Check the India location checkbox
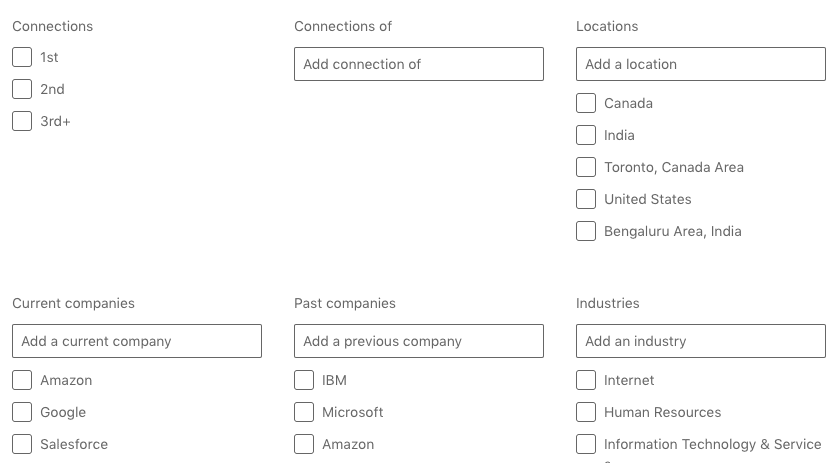The image size is (834, 463). (586, 135)
